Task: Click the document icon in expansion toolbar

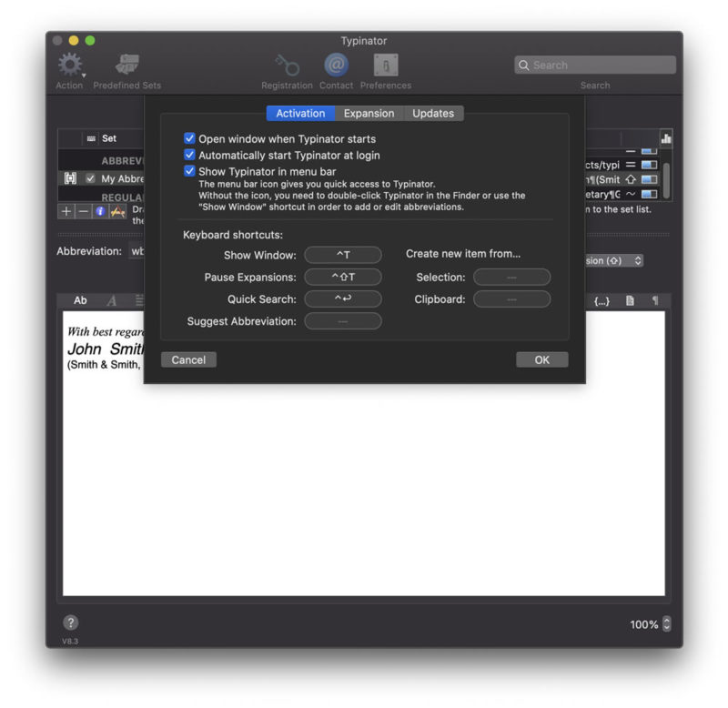Action: click(x=630, y=301)
